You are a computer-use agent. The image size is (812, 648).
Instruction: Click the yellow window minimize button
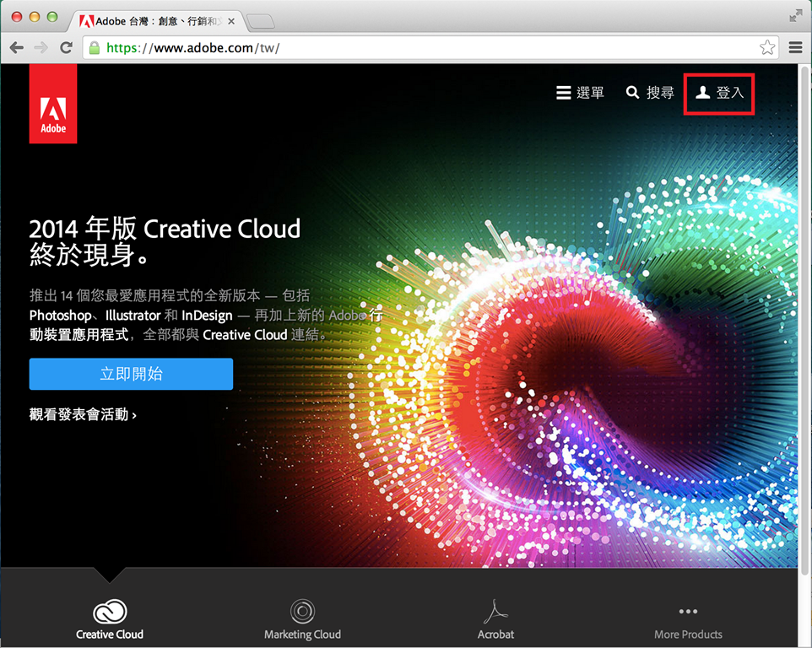click(34, 17)
